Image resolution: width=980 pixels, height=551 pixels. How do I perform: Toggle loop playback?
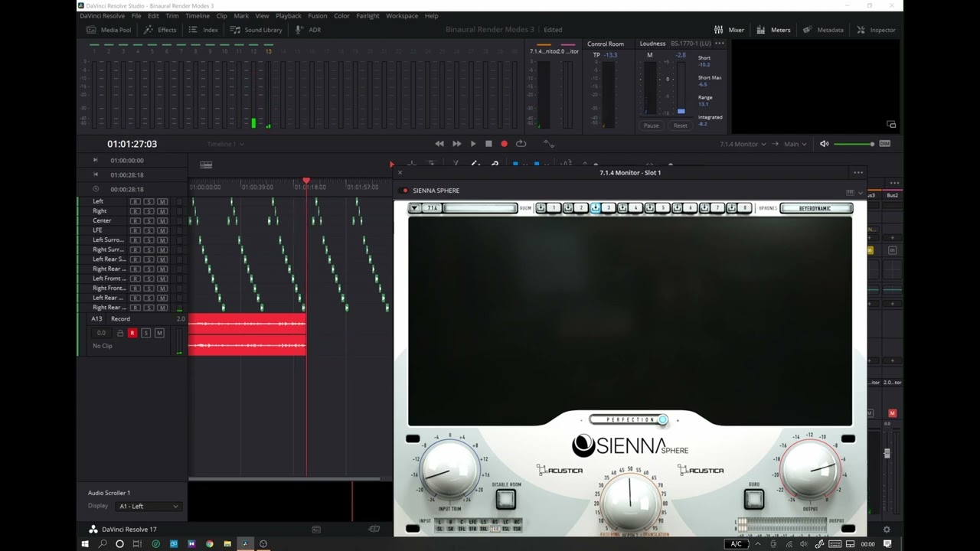(521, 144)
